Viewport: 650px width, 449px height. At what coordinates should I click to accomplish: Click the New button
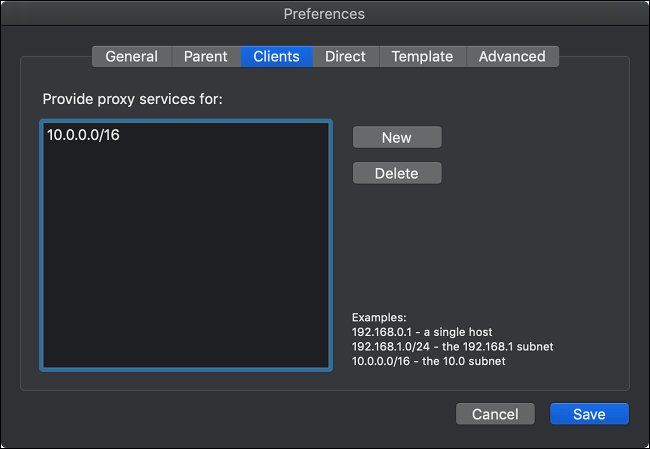397,138
